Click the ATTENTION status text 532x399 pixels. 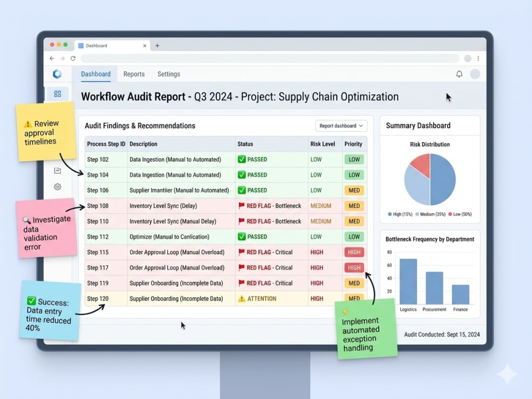tap(262, 298)
